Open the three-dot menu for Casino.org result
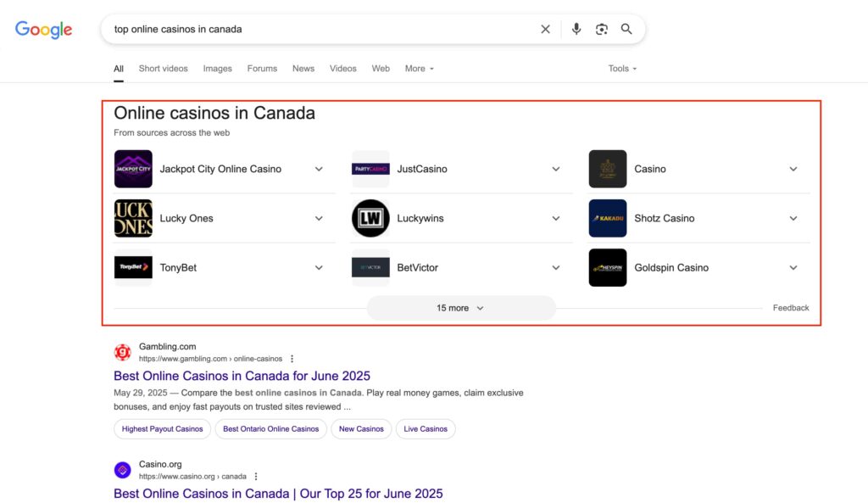Viewport: 868px width, 503px height. 256,477
